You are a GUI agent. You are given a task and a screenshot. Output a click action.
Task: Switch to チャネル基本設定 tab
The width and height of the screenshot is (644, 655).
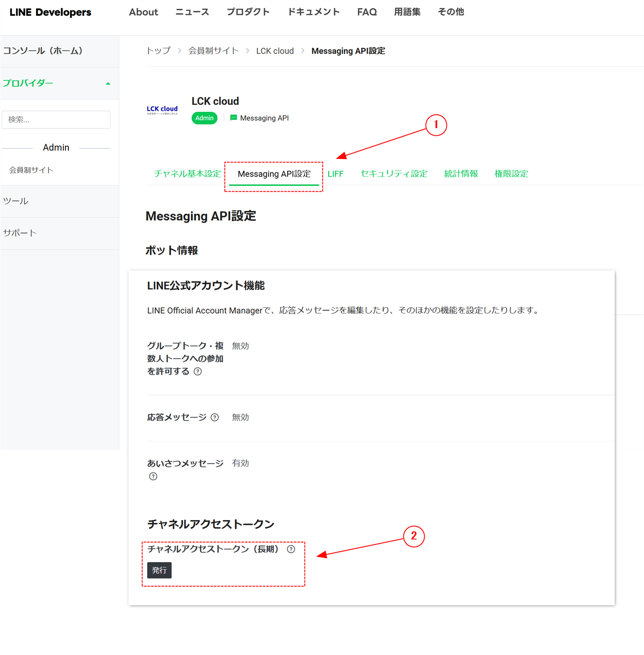187,174
